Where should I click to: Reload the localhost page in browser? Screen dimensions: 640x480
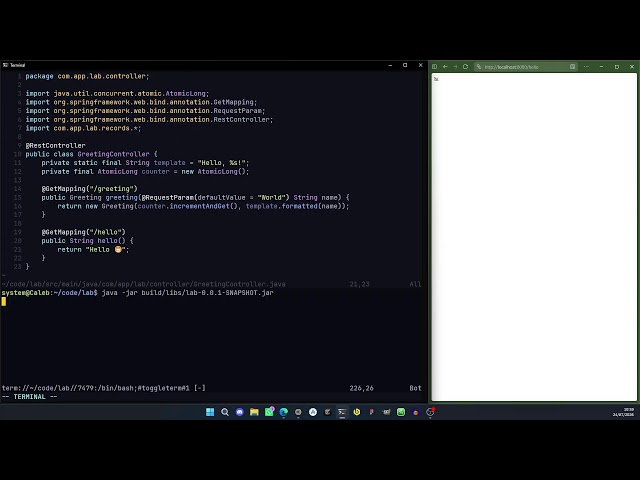click(x=465, y=67)
